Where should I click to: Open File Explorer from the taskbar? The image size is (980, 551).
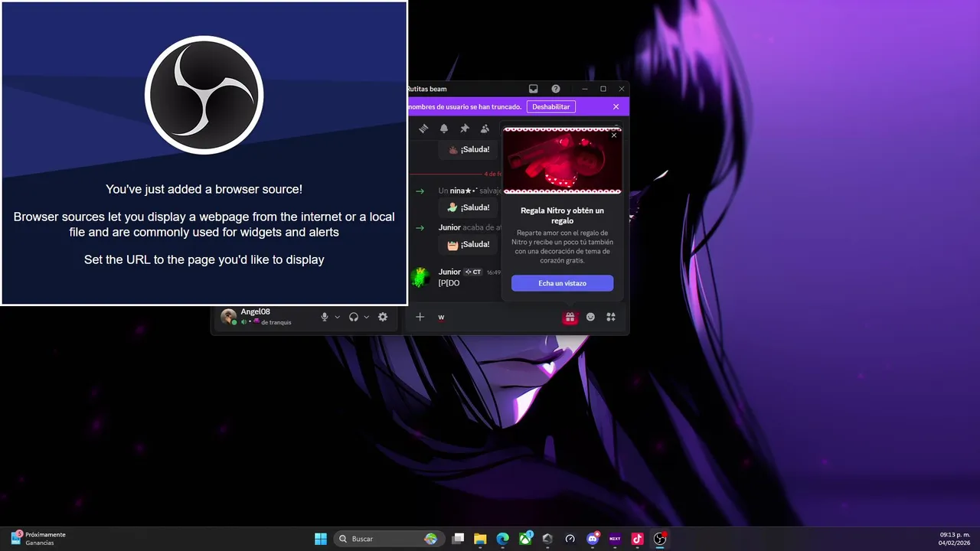point(480,539)
